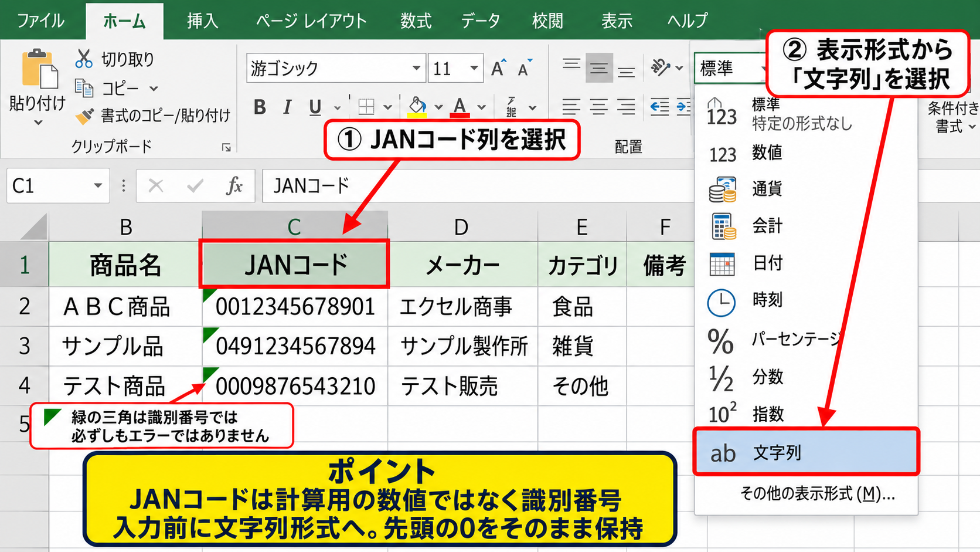Cancel entry with the X icon in formula bar
The width and height of the screenshot is (980, 552).
pos(156,186)
